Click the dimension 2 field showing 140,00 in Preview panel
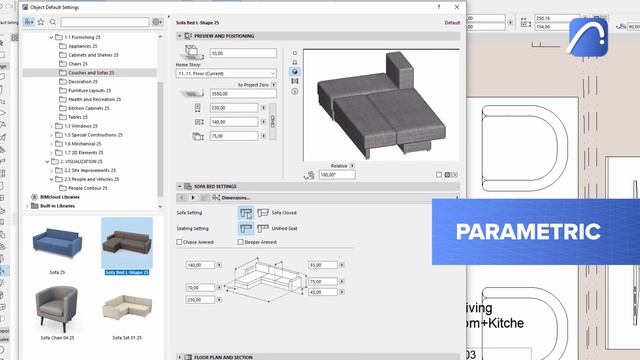The width and height of the screenshot is (640, 360). click(234, 122)
